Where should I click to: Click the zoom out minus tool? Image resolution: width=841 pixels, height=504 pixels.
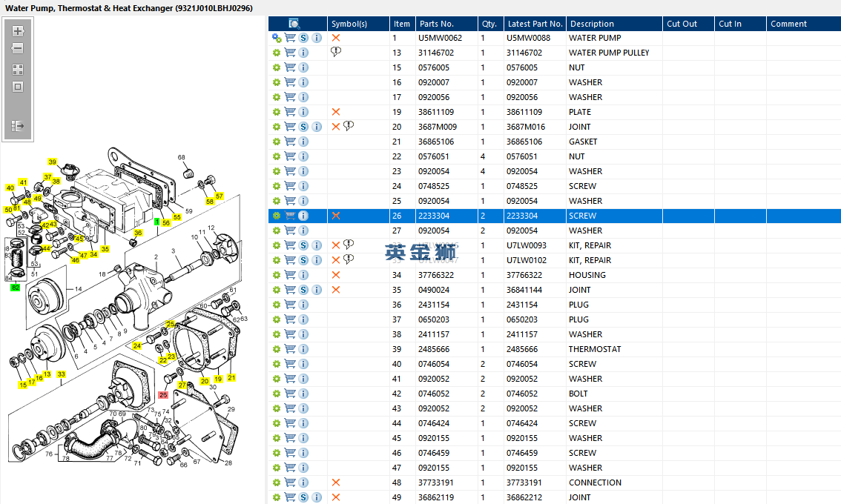(x=18, y=48)
